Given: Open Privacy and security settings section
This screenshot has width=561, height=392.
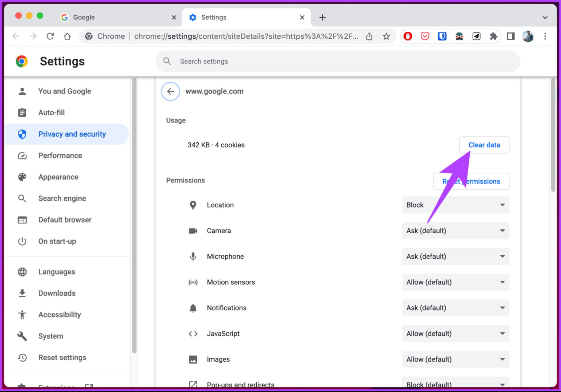Looking at the screenshot, I should 72,134.
